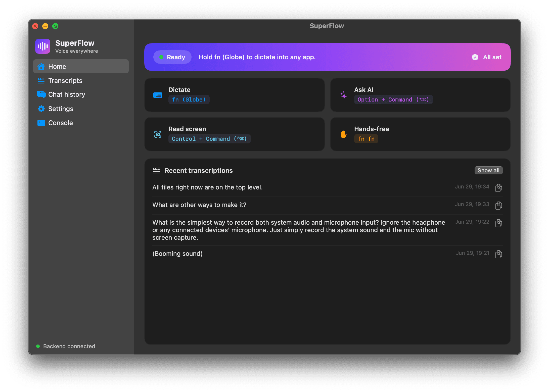Click the green Backend connected indicator dot
The width and height of the screenshot is (549, 392).
tap(38, 346)
